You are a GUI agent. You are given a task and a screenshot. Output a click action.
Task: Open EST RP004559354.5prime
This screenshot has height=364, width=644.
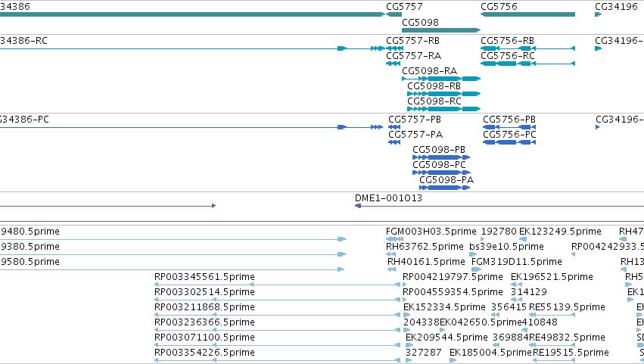coord(453,292)
